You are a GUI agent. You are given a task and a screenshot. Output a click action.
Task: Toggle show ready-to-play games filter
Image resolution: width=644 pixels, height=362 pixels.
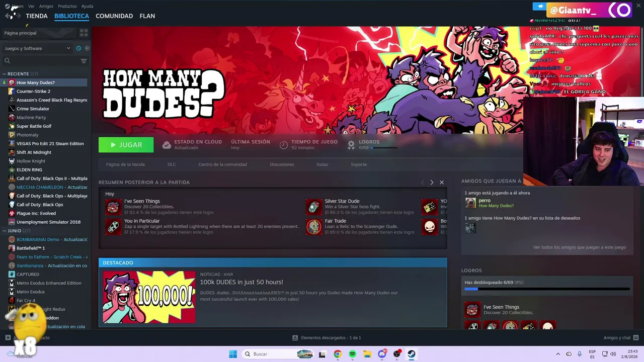click(87, 48)
